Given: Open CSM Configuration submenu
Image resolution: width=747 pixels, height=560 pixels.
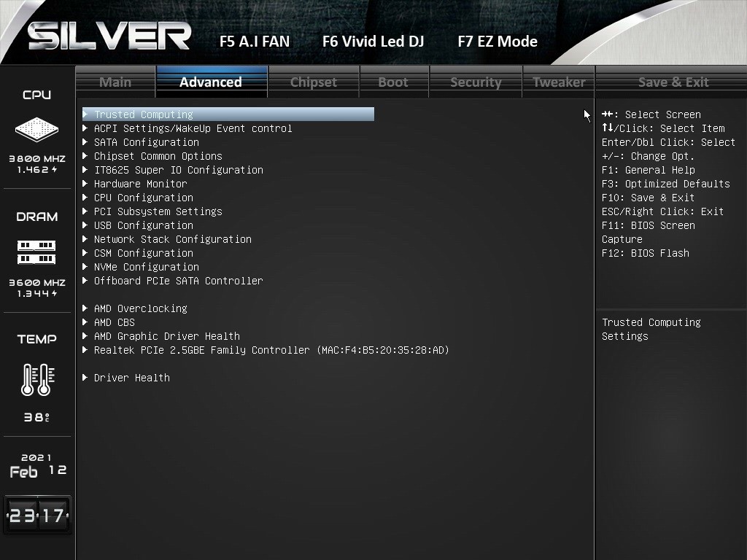Looking at the screenshot, I should point(138,253).
